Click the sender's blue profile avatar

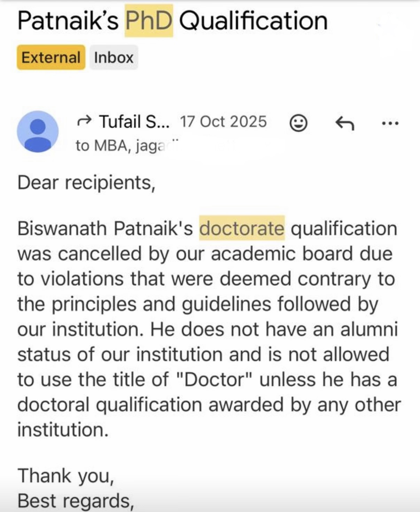(38, 132)
